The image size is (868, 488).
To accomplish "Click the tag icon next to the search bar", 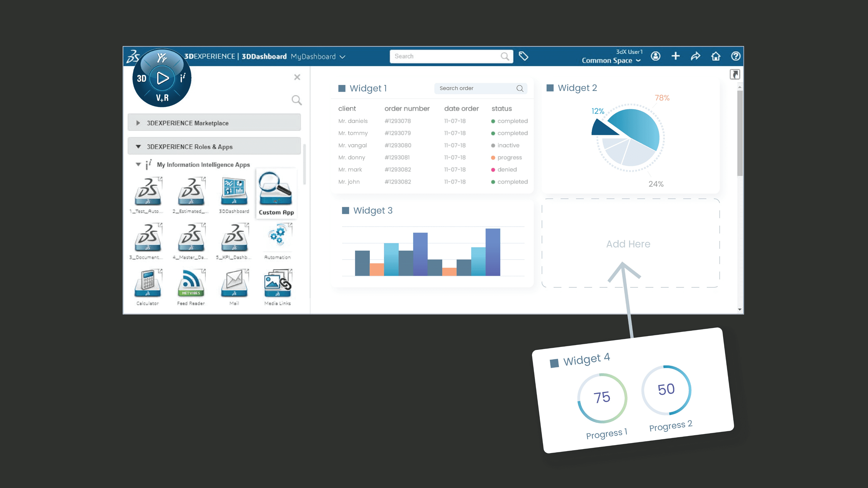I will [x=524, y=56].
